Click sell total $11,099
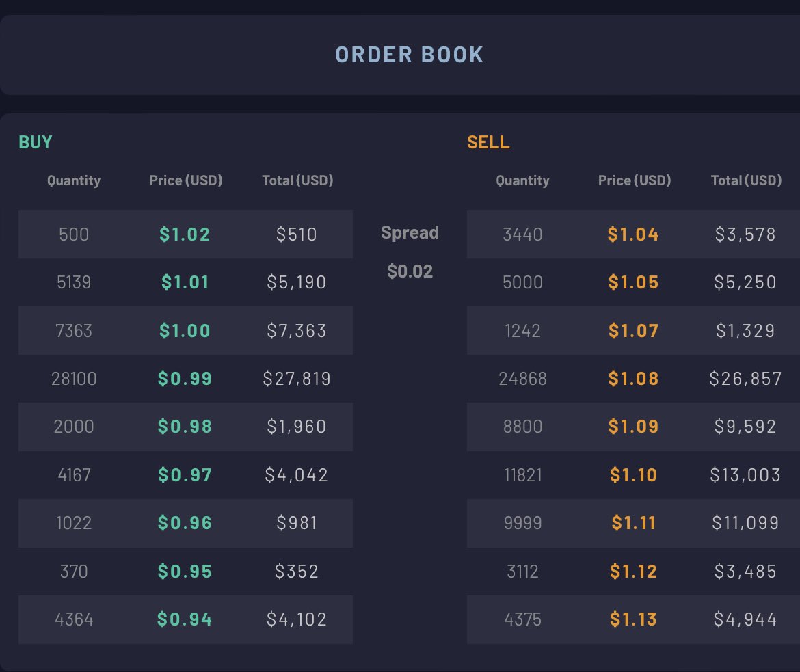 [x=745, y=523]
